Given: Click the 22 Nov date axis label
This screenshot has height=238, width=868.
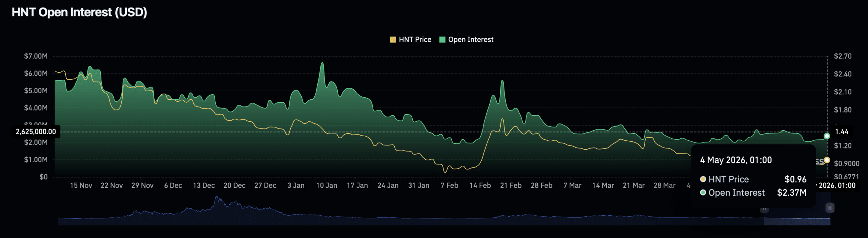Looking at the screenshot, I should [112, 185].
